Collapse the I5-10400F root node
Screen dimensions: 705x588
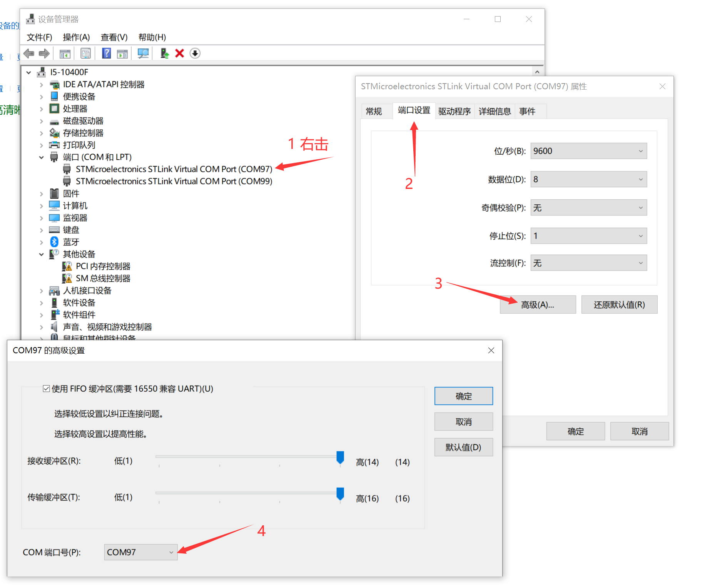point(28,72)
